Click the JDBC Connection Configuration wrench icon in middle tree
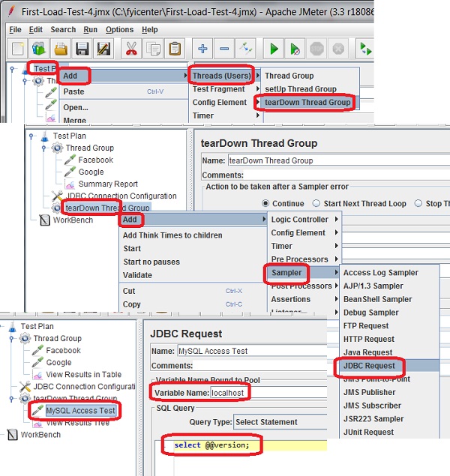The width and height of the screenshot is (450, 476). pos(57,196)
